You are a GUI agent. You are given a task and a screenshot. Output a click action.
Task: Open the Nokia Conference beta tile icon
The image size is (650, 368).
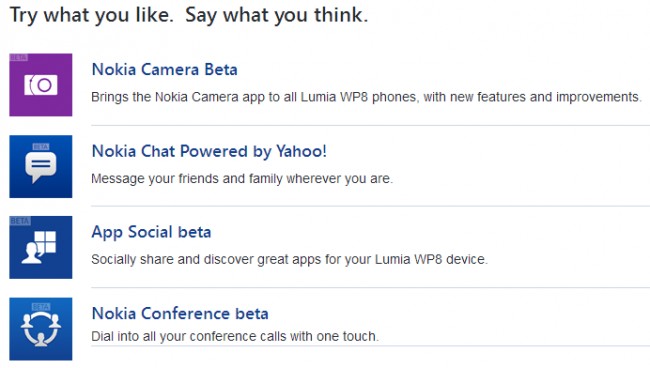tap(41, 329)
